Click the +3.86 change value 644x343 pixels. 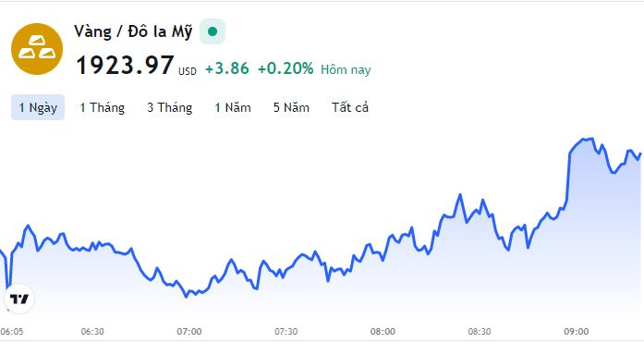pyautogui.click(x=227, y=68)
